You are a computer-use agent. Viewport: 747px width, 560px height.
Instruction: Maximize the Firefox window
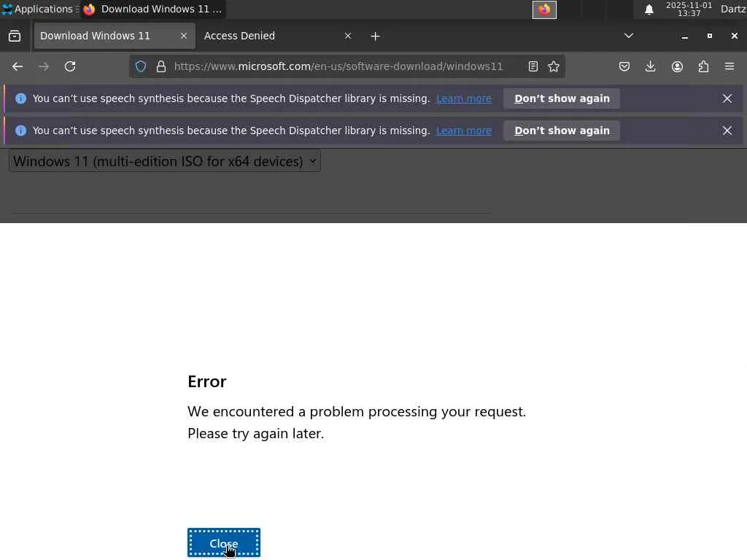point(709,36)
